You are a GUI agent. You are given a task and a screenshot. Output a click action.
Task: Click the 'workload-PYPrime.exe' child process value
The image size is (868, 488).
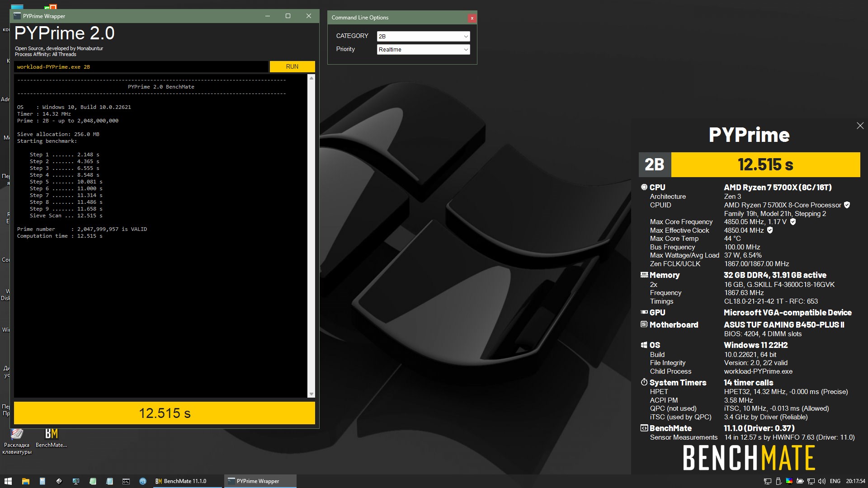click(758, 371)
